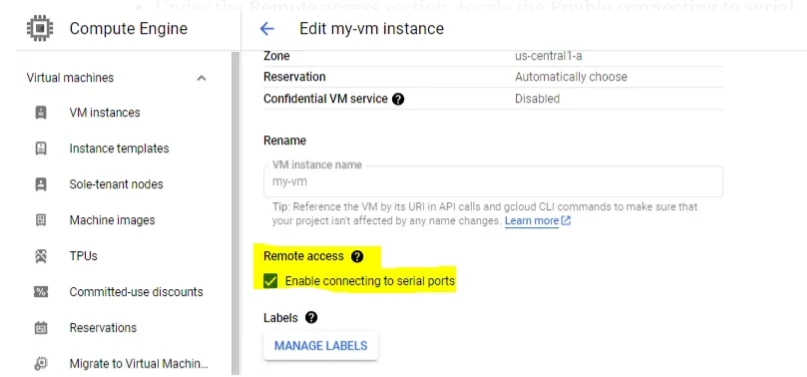Click the Remote access heading text
This screenshot has height=377, width=807.
coord(303,256)
